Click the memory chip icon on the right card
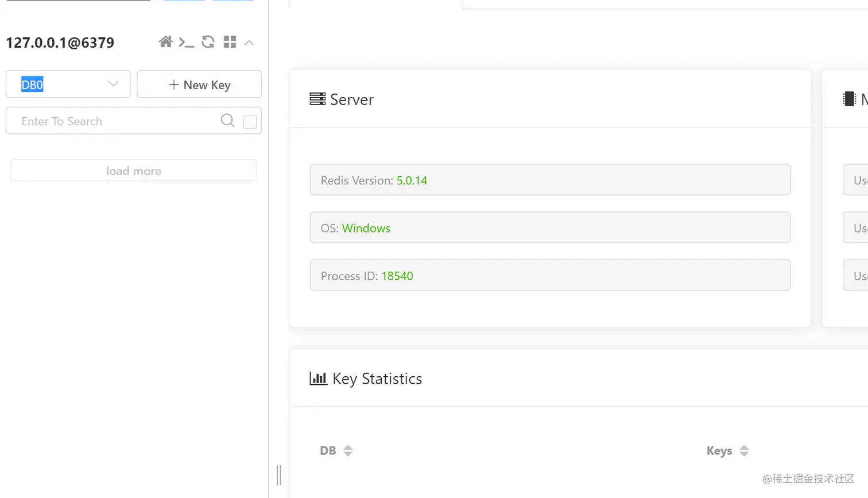Image resolution: width=868 pixels, height=498 pixels. click(848, 99)
